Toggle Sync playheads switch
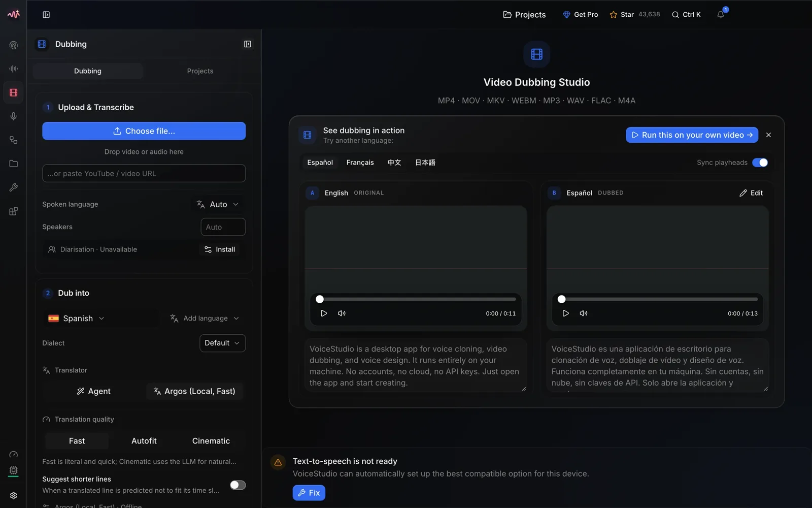The image size is (812, 508). (760, 163)
